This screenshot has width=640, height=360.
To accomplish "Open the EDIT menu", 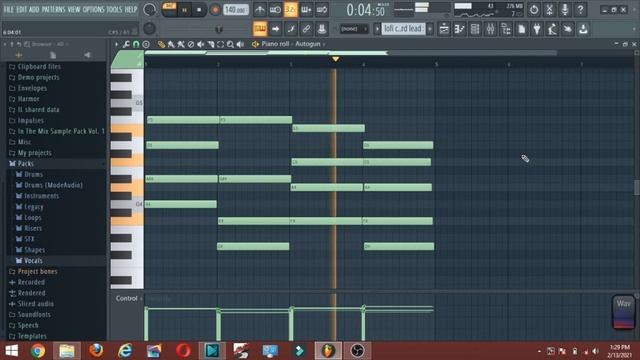I will coord(21,9).
